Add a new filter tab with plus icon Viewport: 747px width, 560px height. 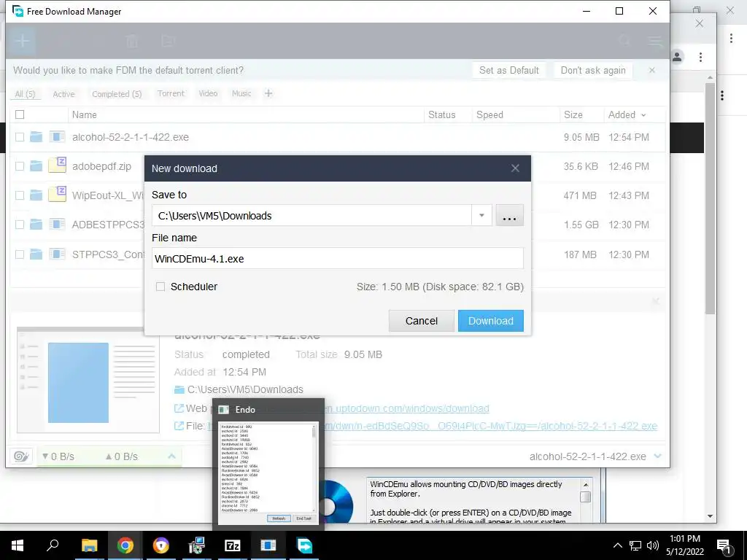pos(268,93)
